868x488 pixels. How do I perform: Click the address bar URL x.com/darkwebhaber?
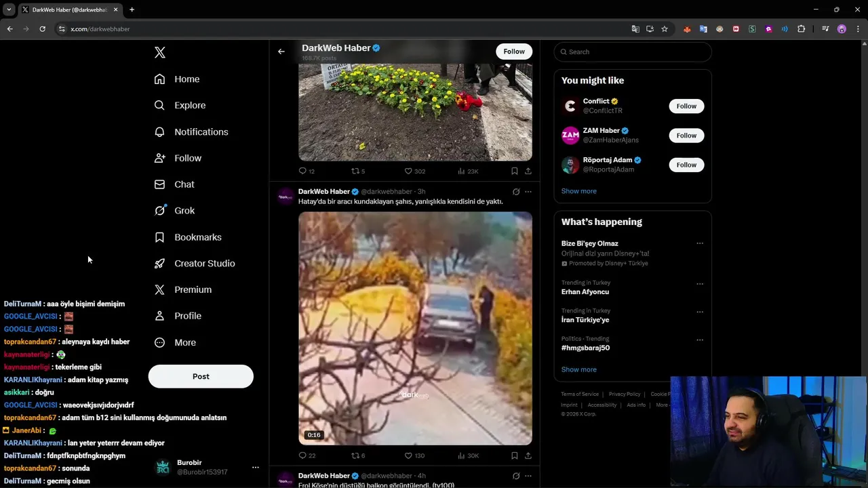[x=100, y=29]
